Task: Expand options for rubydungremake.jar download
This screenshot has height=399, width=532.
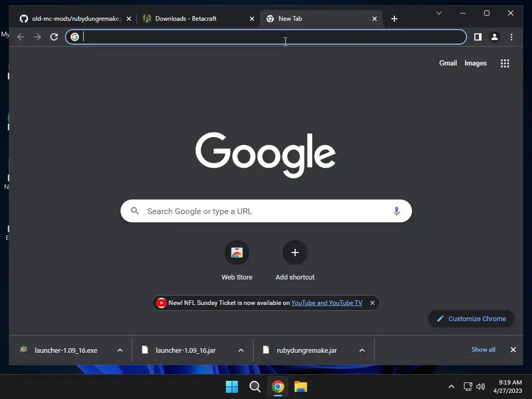Action: coord(362,350)
